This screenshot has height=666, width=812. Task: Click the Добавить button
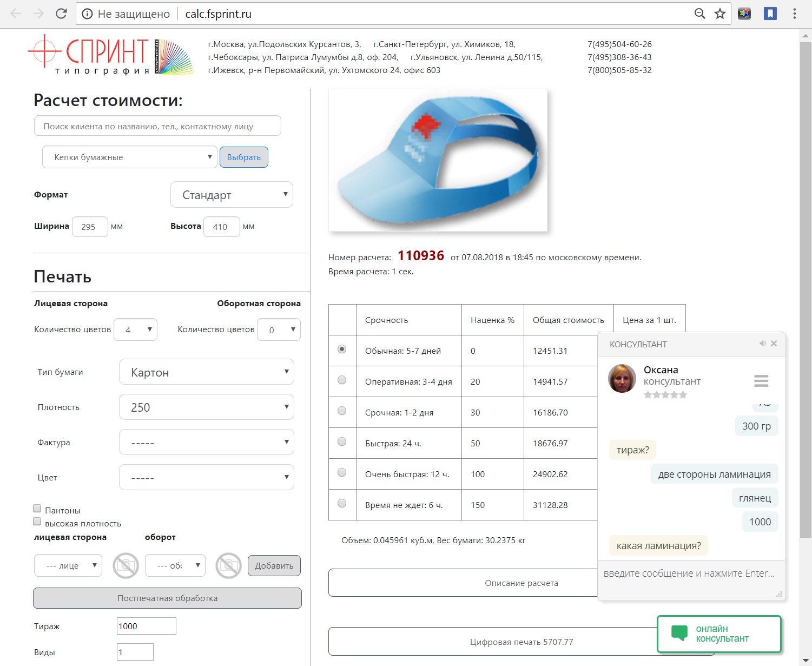click(274, 565)
